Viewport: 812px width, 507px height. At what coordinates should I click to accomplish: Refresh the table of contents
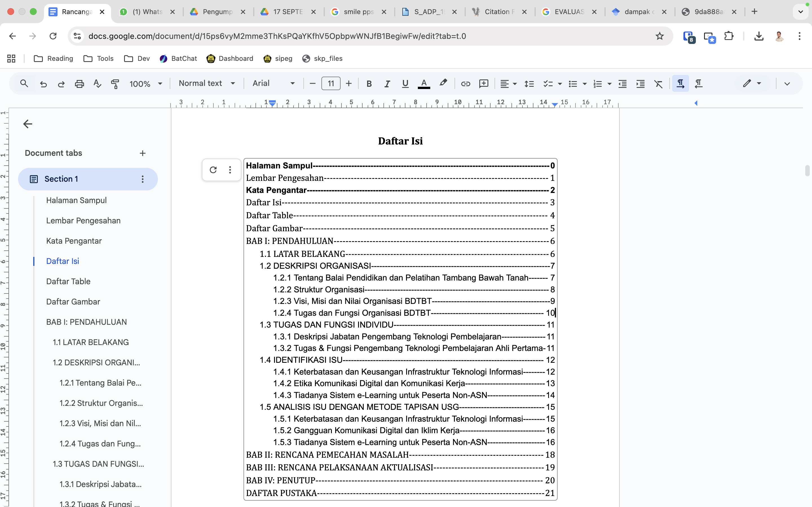tap(213, 170)
